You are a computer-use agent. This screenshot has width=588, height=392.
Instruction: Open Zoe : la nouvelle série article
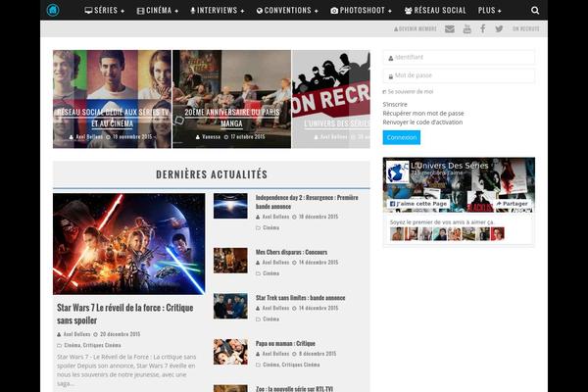click(294, 389)
